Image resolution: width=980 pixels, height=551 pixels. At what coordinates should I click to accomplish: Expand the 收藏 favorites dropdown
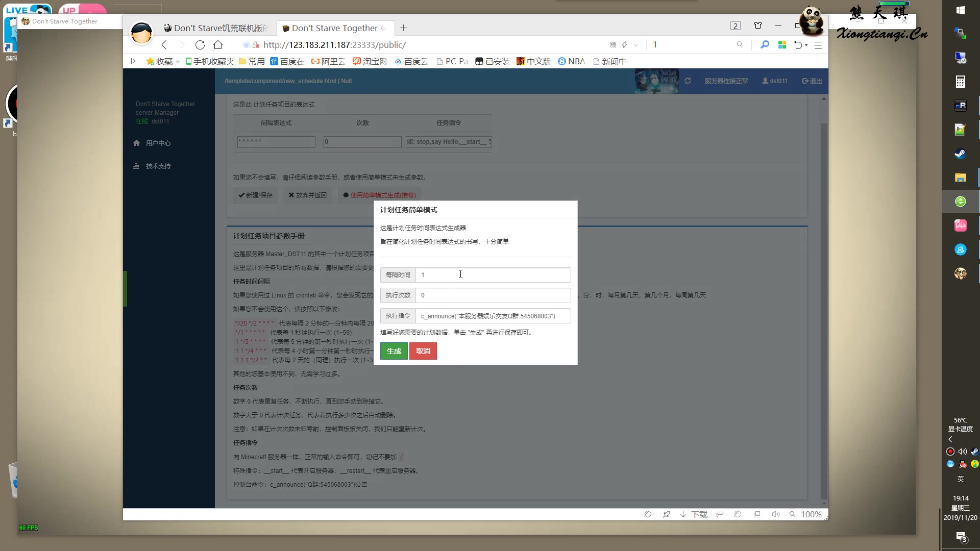(x=178, y=61)
